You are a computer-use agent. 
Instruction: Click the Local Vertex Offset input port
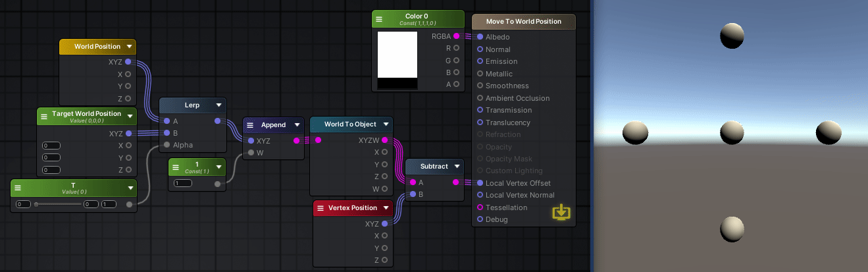[480, 183]
